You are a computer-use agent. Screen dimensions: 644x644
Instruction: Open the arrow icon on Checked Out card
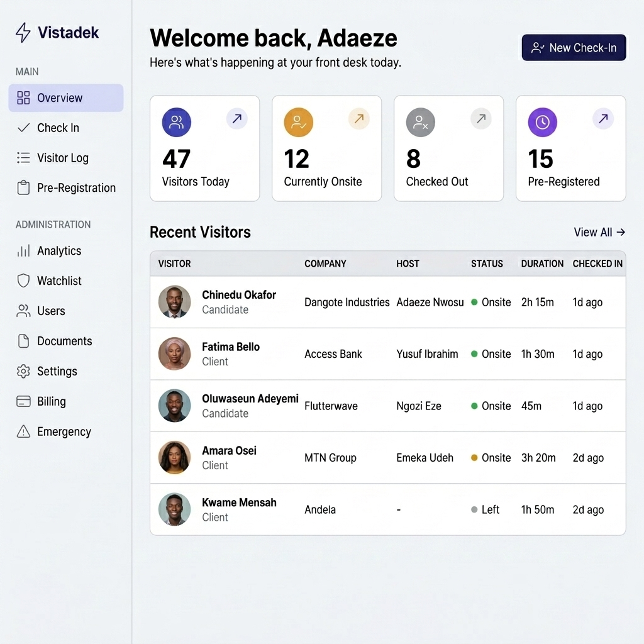tap(481, 118)
